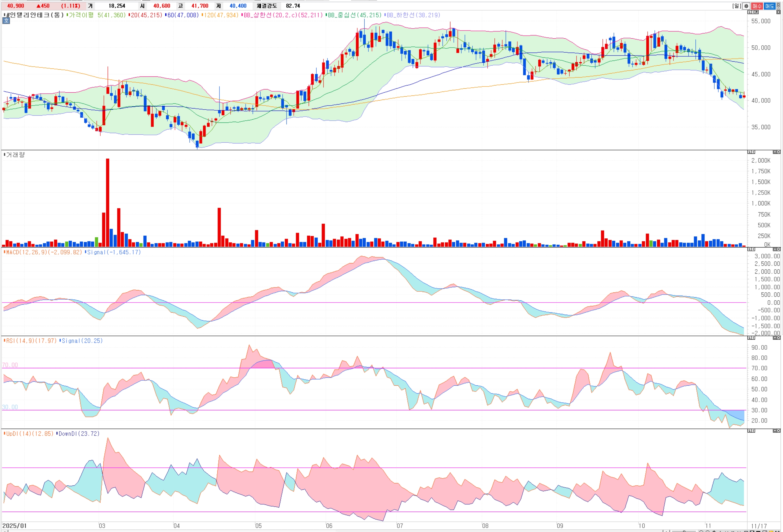The width and height of the screenshot is (783, 532).
Task: Click the 11/17 date marker
Action: [759, 526]
